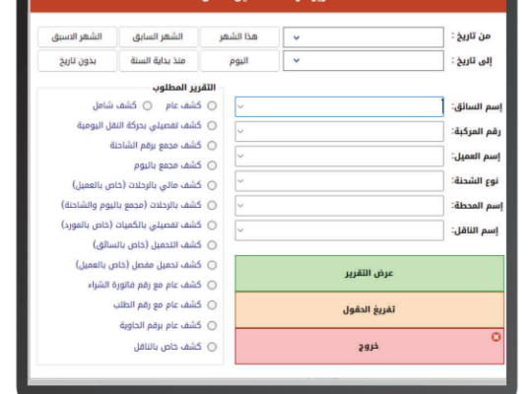Pick كشف عام مع رقم فاتورة الشراء
The width and height of the screenshot is (532, 394).
(x=212, y=285)
